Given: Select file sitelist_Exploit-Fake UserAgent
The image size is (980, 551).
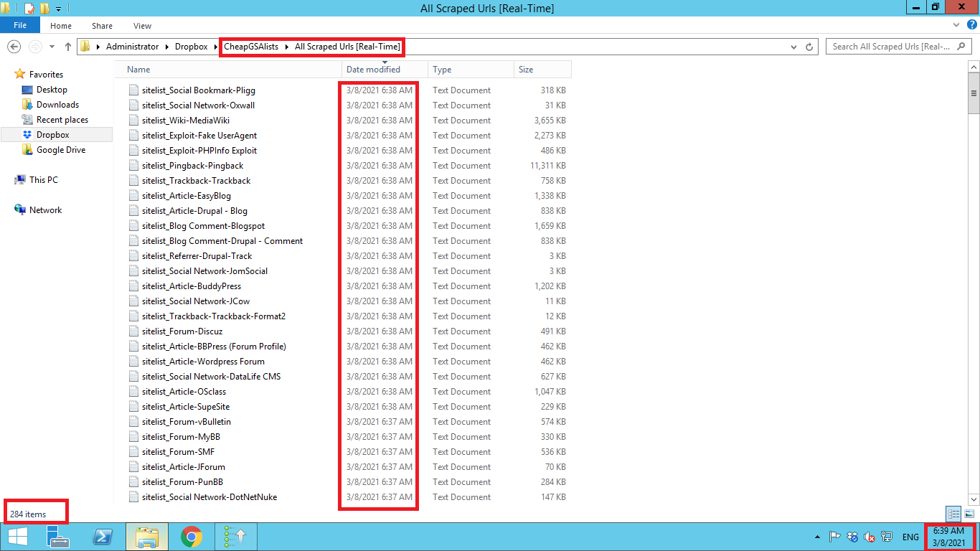Looking at the screenshot, I should pyautogui.click(x=199, y=136).
